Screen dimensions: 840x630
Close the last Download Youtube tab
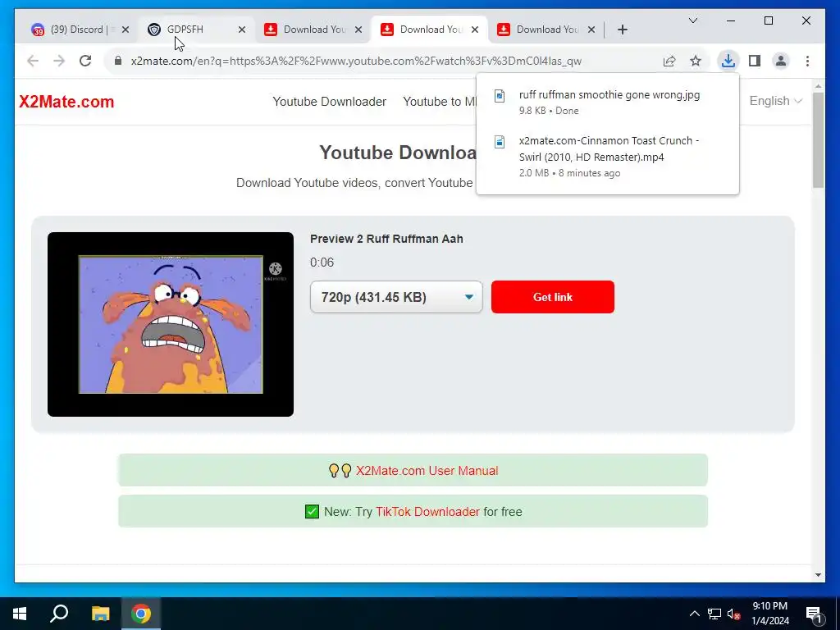591,30
